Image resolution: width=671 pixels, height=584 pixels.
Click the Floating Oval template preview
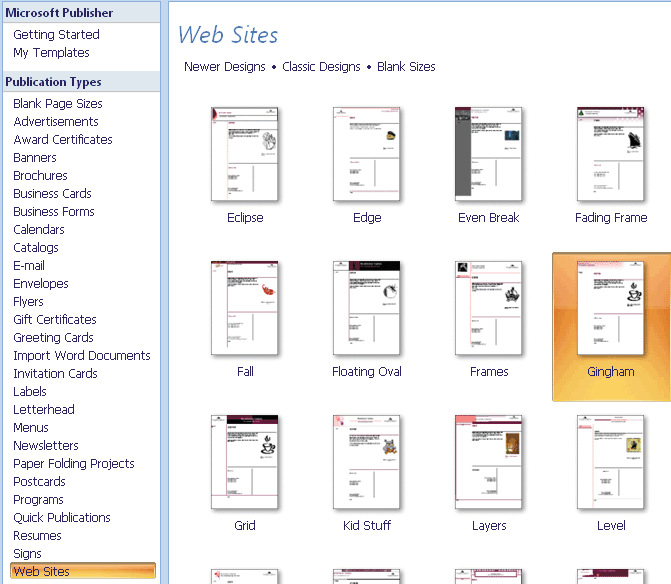(x=367, y=308)
